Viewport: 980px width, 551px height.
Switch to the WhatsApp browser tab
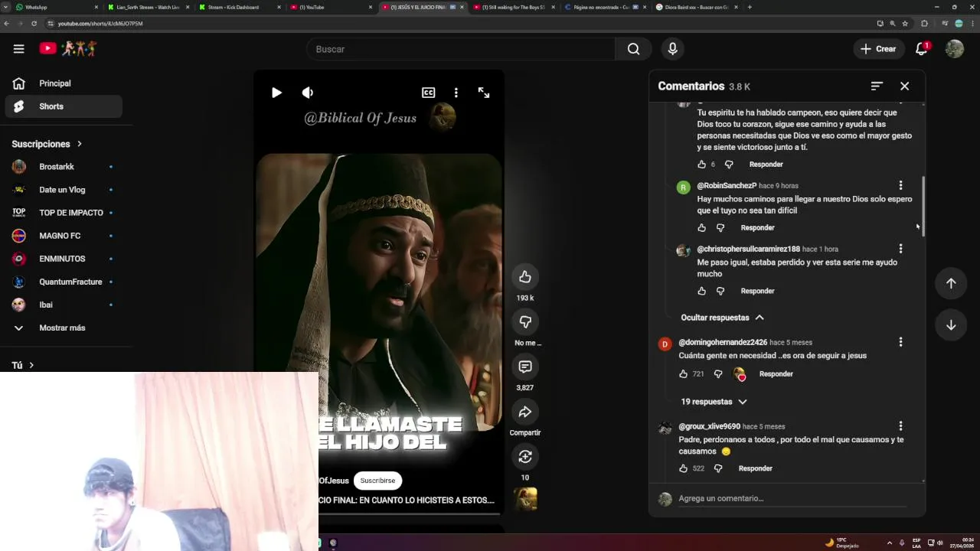[x=56, y=7]
